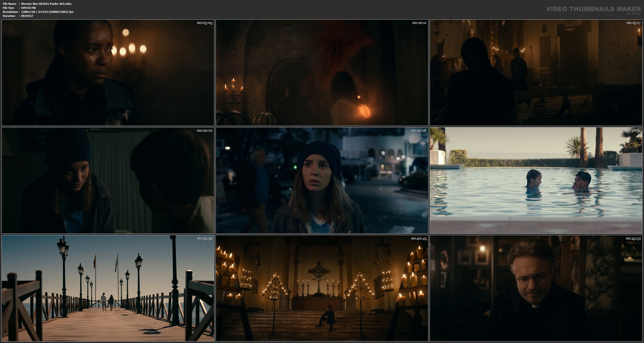Viewport: 644px width, 343px height.
Task: Select the 00:25:28 night street thumbnail
Action: pos(322,180)
